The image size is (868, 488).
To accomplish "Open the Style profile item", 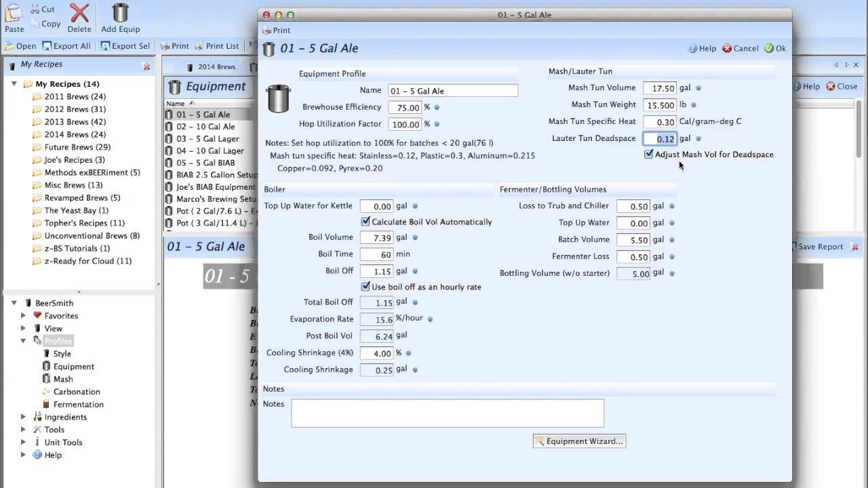I will coord(56,354).
